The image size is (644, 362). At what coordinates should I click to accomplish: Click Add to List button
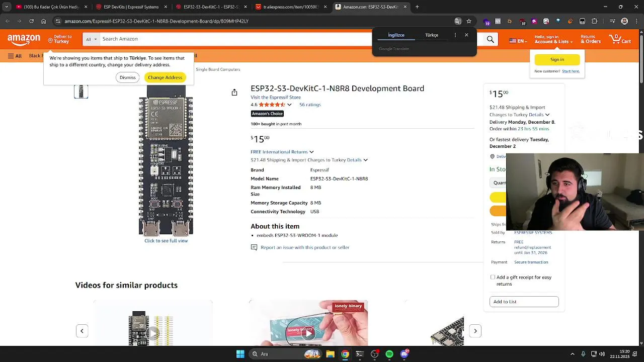point(524,302)
